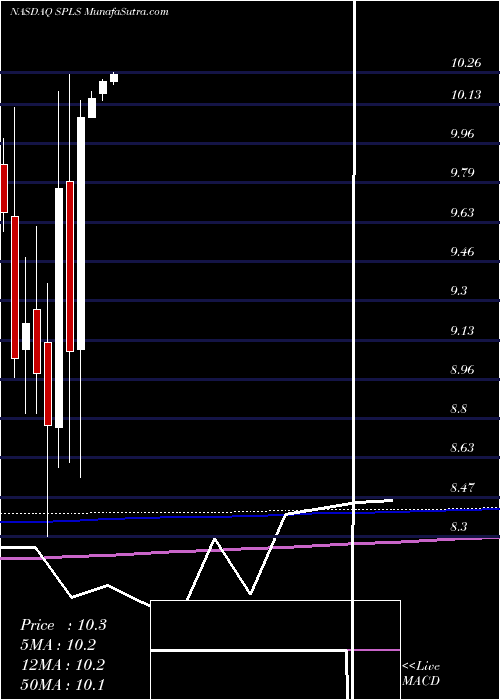The width and height of the screenshot is (500, 700).
Task: Click the <<Live MACD label
Action: [x=421, y=674]
